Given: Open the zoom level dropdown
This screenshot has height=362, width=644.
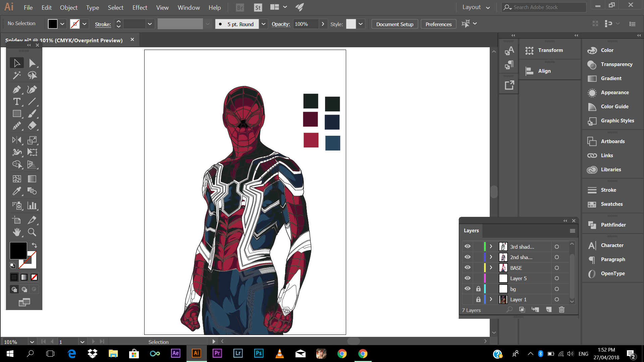Looking at the screenshot, I should click(32, 342).
